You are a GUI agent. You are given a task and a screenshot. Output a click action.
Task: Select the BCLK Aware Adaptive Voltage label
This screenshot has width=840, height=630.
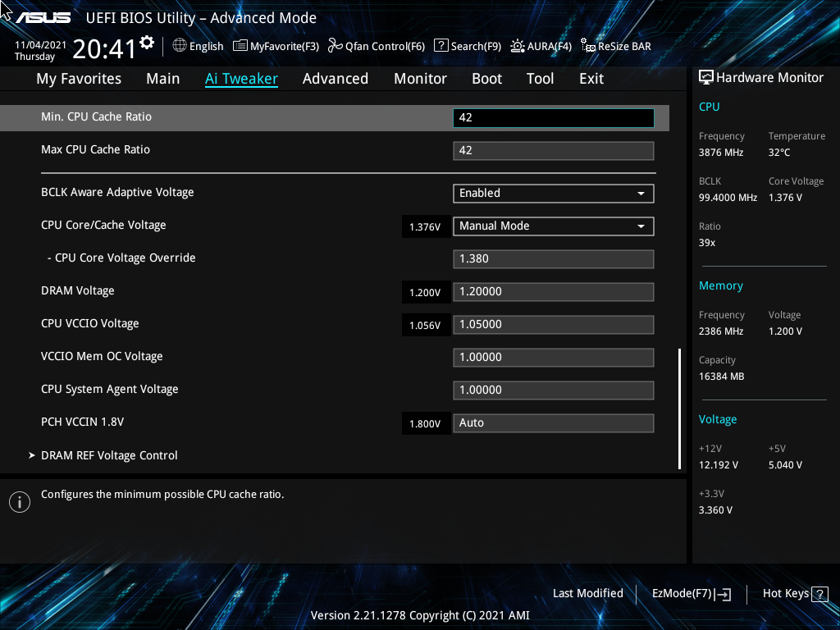[117, 192]
